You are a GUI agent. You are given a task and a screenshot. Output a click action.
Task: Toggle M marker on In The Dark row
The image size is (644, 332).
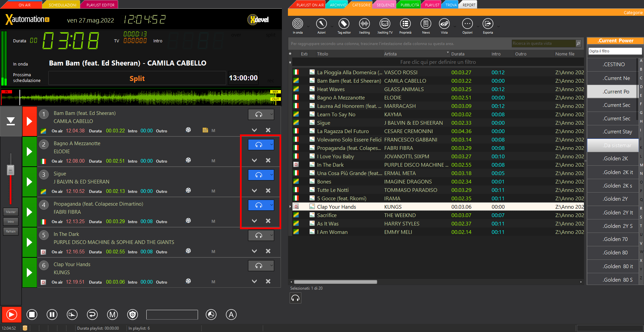coord(213,251)
